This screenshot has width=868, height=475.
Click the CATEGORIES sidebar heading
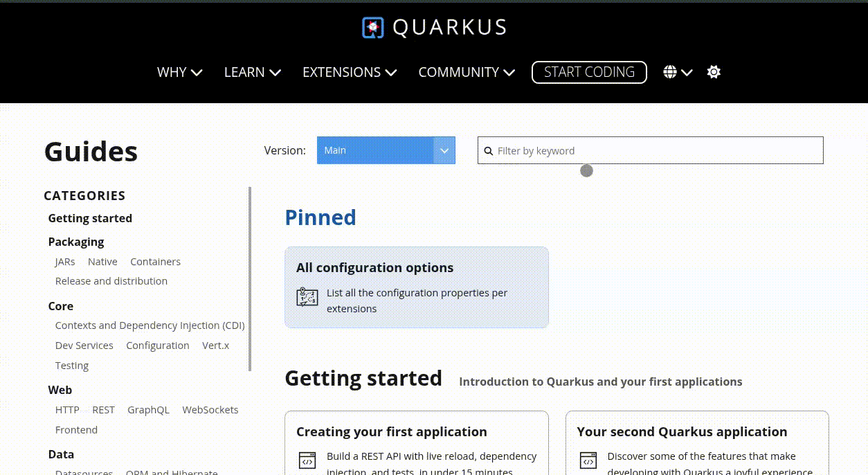click(x=84, y=195)
